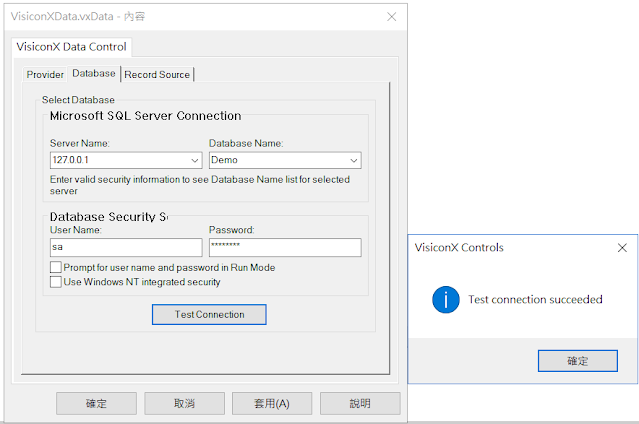Select the Database tab
639x424 pixels.
tap(94, 73)
